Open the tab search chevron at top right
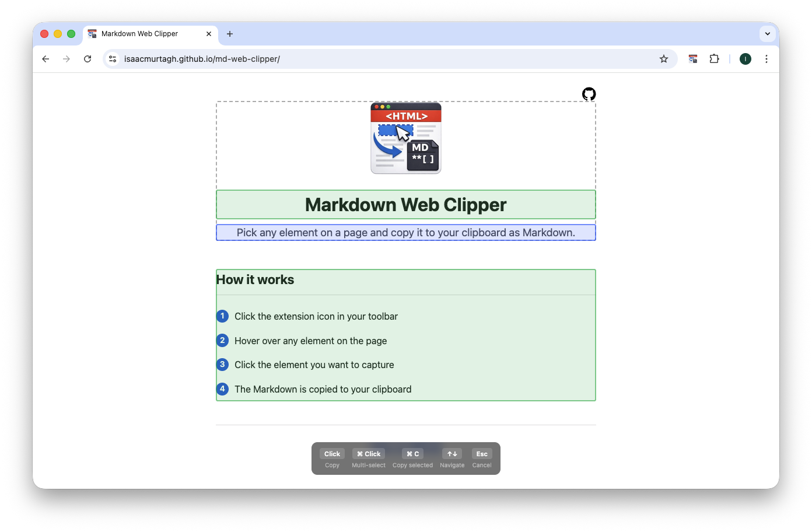The image size is (812, 532). coord(768,33)
